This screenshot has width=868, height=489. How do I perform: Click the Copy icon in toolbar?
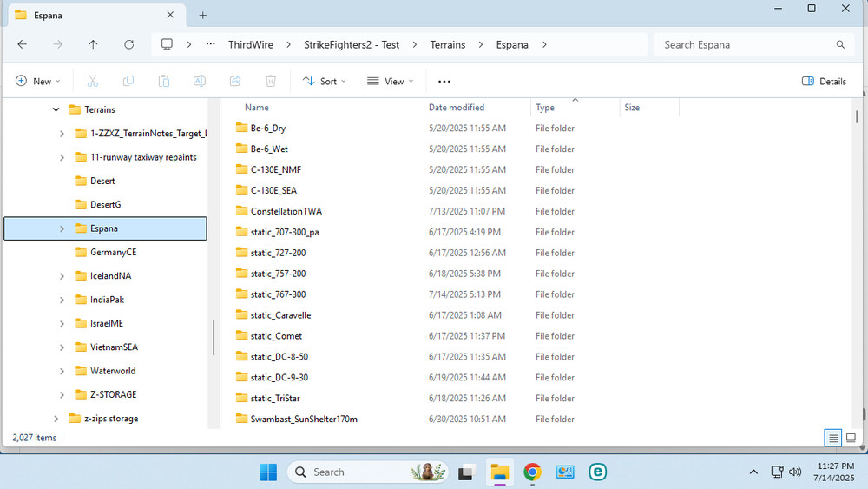point(128,82)
